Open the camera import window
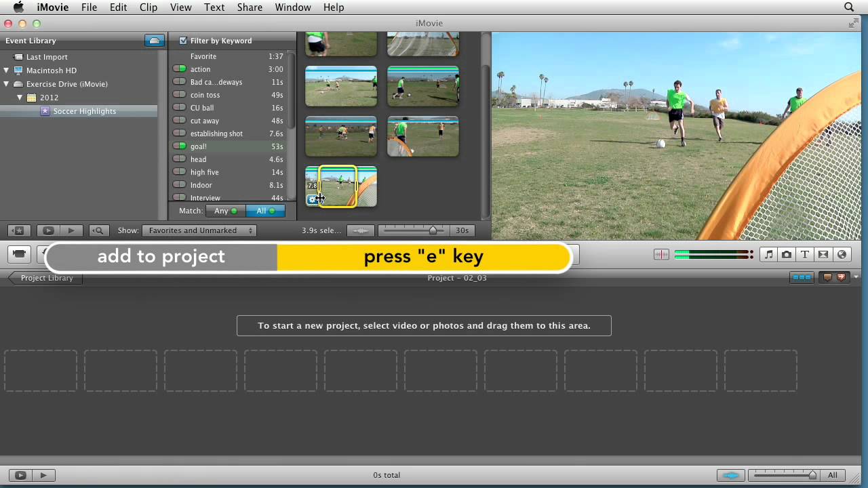The width and height of the screenshot is (868, 488). pyautogui.click(x=19, y=254)
